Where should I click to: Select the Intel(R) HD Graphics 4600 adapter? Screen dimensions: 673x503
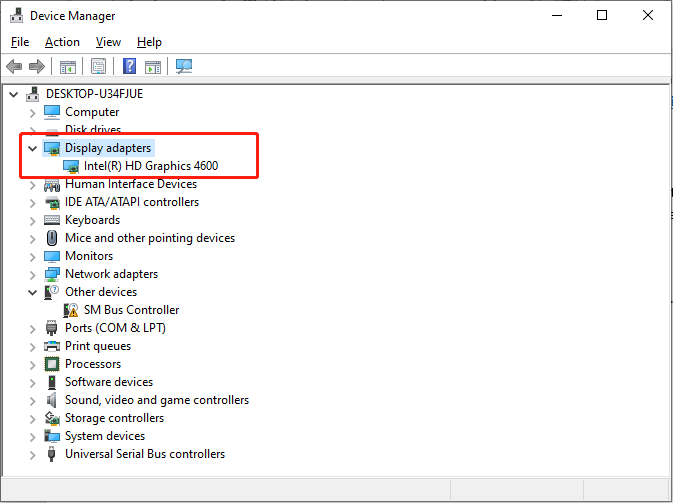coord(150,166)
